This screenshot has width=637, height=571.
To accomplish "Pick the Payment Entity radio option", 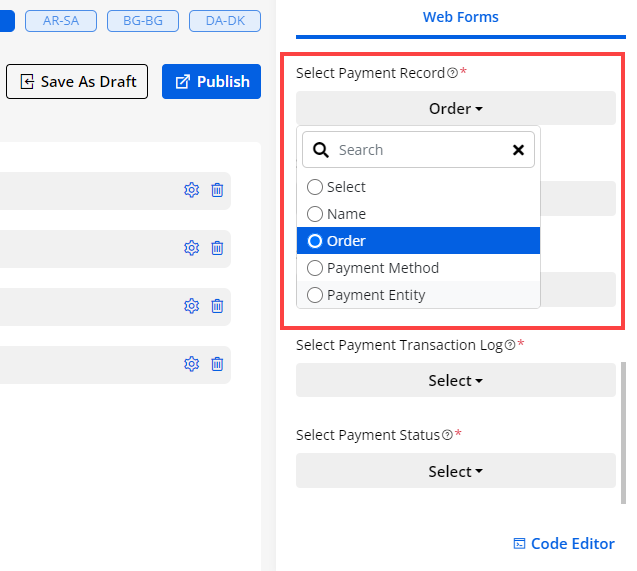I will click(x=315, y=295).
